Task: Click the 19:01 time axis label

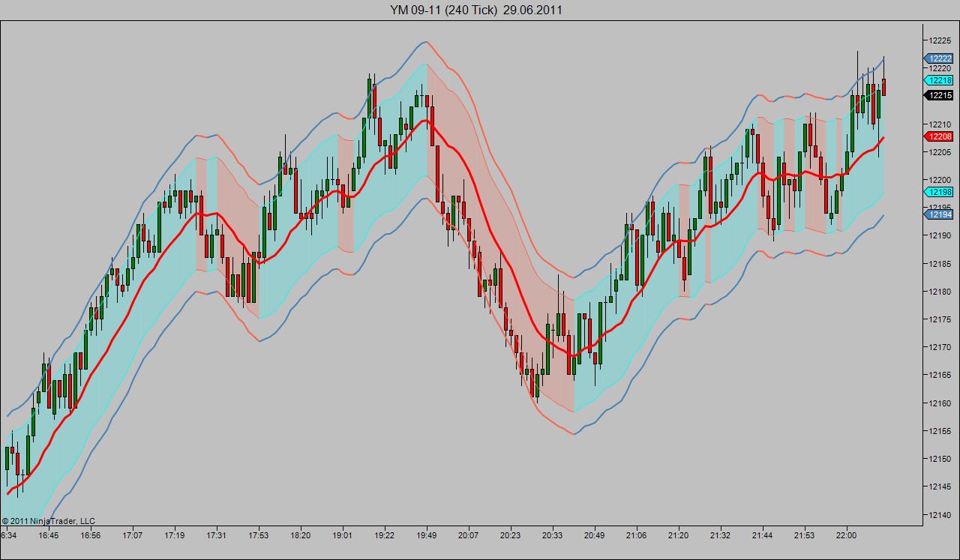Action: [x=343, y=536]
